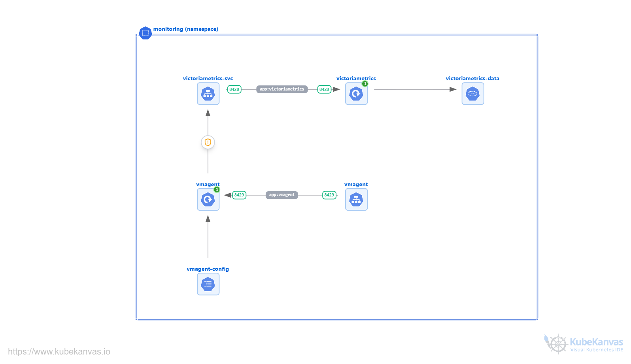Click the app:vmagent selector label
Screen dimensions: 631x364
(282, 195)
